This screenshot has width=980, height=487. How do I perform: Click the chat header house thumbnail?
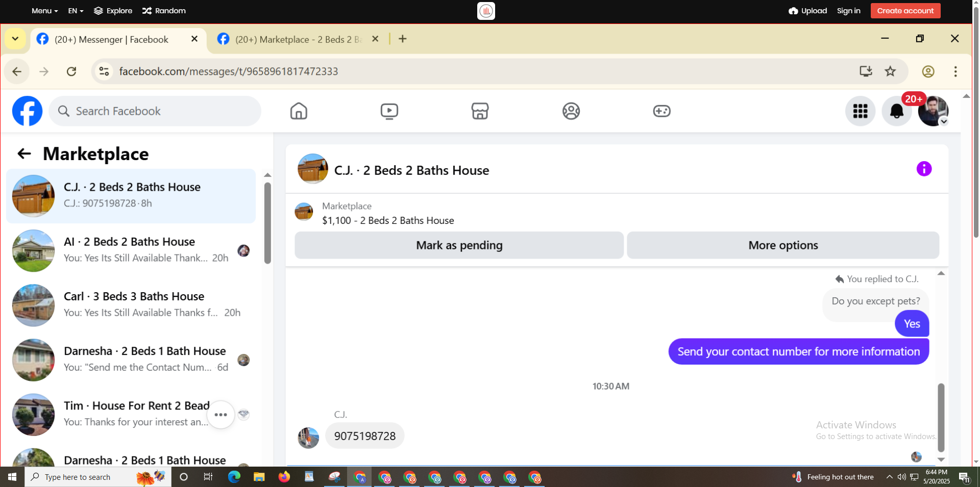point(313,169)
